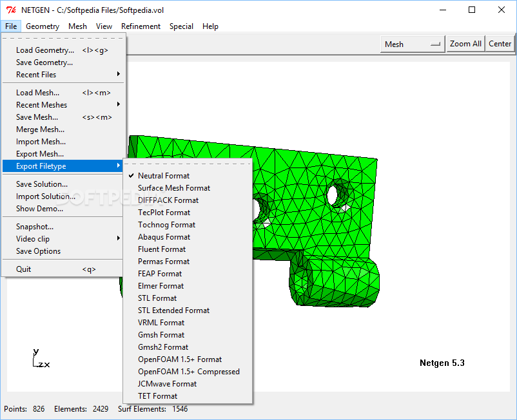Select Import Solution... from File menu

(63, 196)
